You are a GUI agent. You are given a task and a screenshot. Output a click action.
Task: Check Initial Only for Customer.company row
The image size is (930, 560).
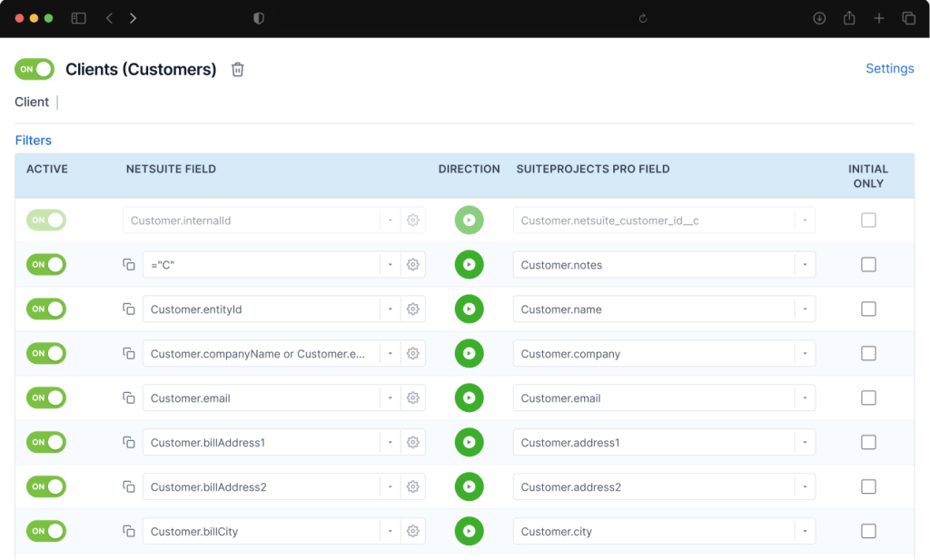coord(868,353)
